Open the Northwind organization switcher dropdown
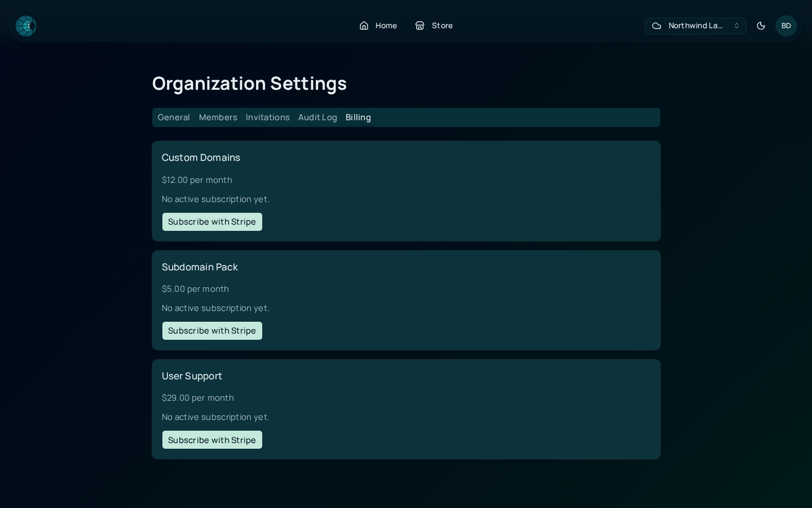 pyautogui.click(x=695, y=26)
